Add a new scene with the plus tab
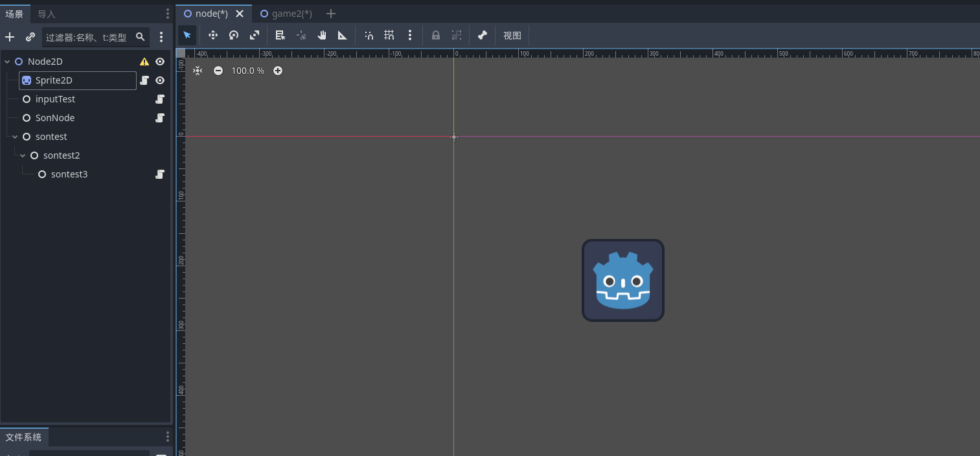Image resolution: width=980 pixels, height=456 pixels. 331,14
